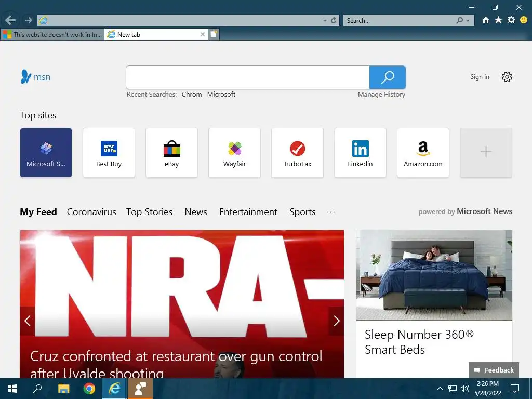Click the MSN web search field

(x=248, y=77)
